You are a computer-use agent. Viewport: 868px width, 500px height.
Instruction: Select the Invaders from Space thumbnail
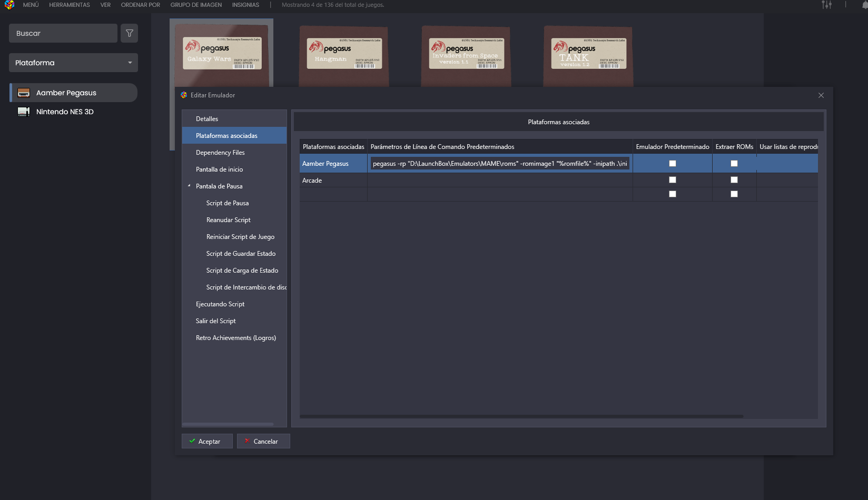pyautogui.click(x=466, y=57)
